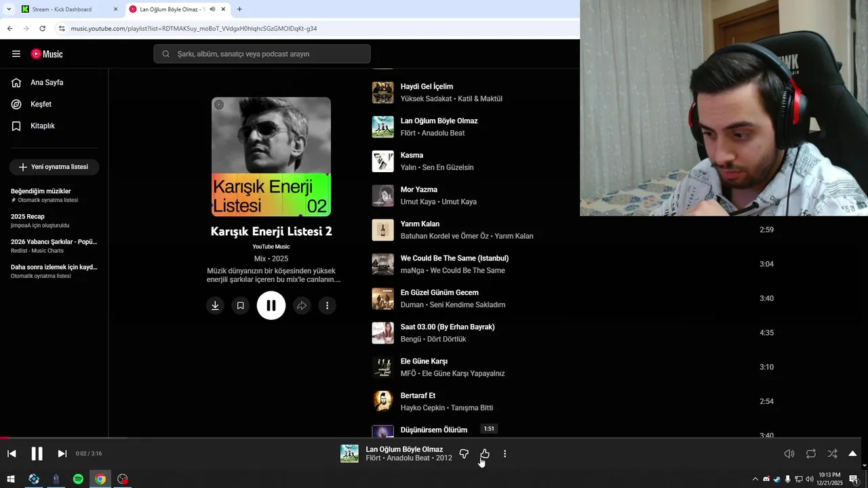This screenshot has width=868, height=488.
Task: Like the current song
Action: (485, 454)
